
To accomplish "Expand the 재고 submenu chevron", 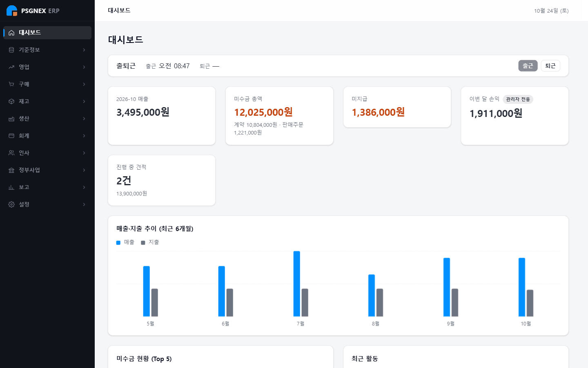I will 84,101.
